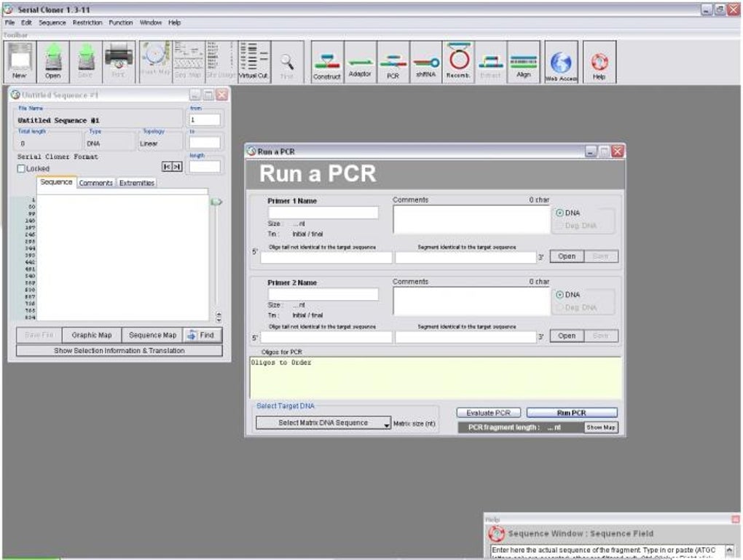Click the sequence window vertical slider
The width and height of the screenshot is (743, 560).
pyautogui.click(x=216, y=203)
